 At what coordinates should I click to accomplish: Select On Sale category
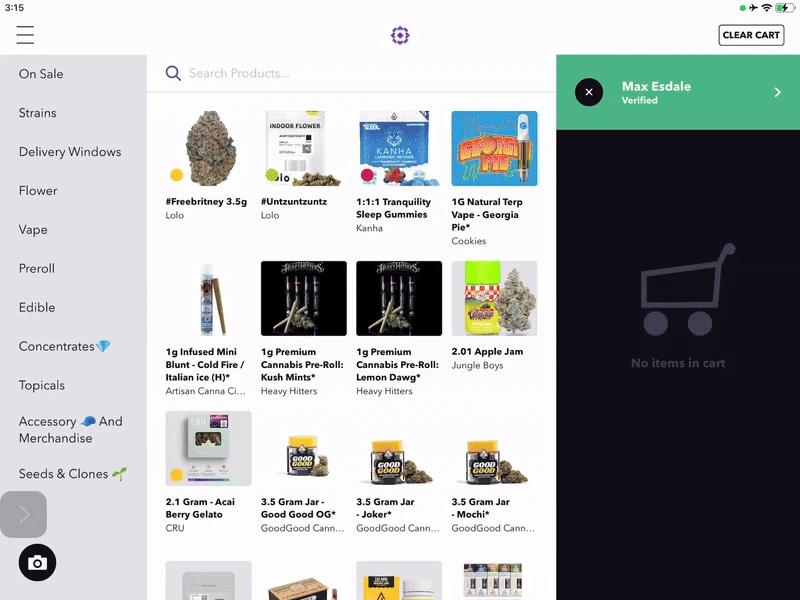coord(41,74)
